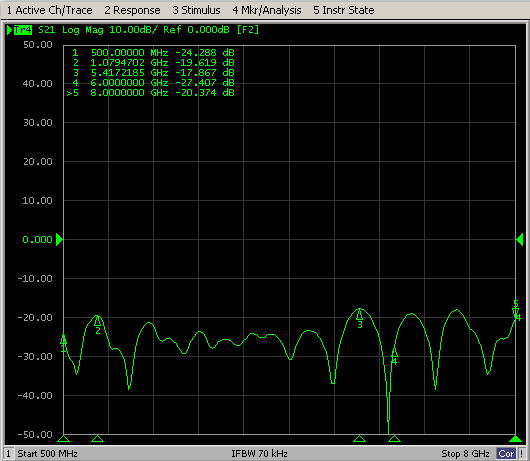Click the Stop 8 GHz value
Viewport: 530px width, 461px height.
tap(465, 454)
